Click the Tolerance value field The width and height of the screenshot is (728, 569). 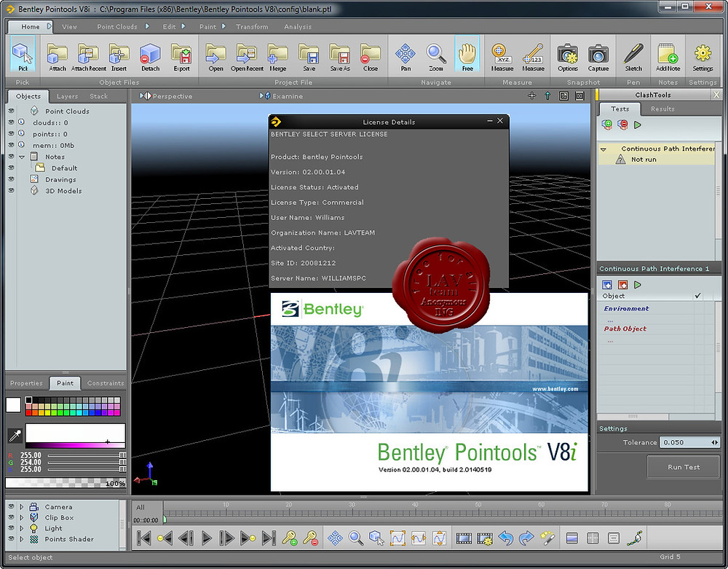689,442
